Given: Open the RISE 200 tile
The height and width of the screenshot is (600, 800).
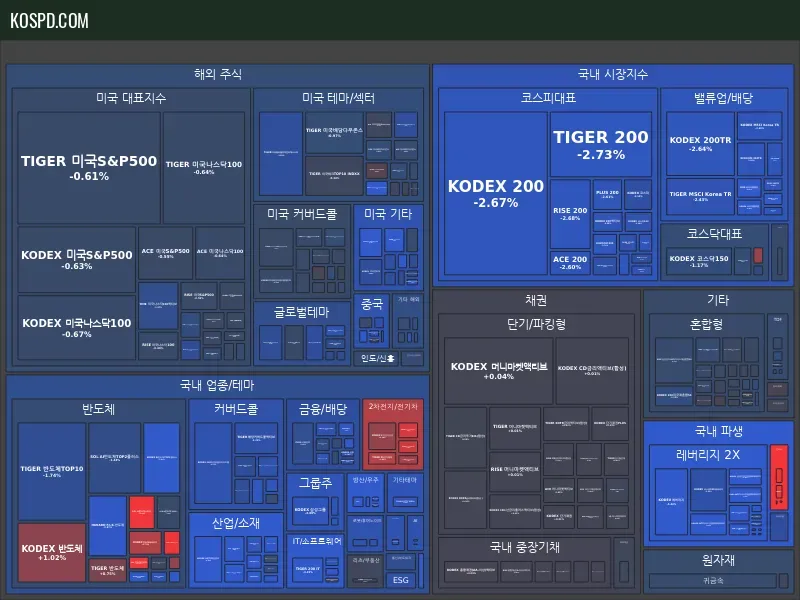Looking at the screenshot, I should 570,214.
